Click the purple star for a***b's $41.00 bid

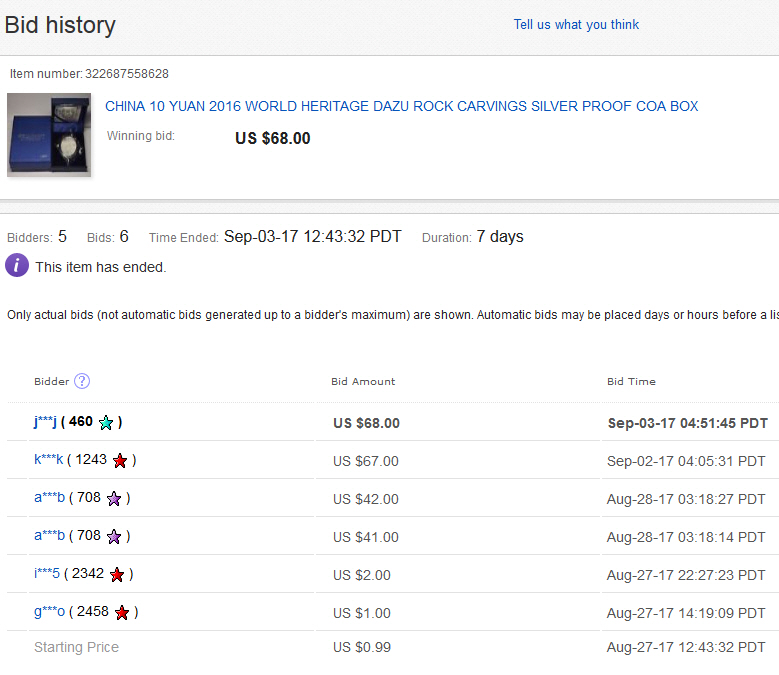[x=114, y=536]
